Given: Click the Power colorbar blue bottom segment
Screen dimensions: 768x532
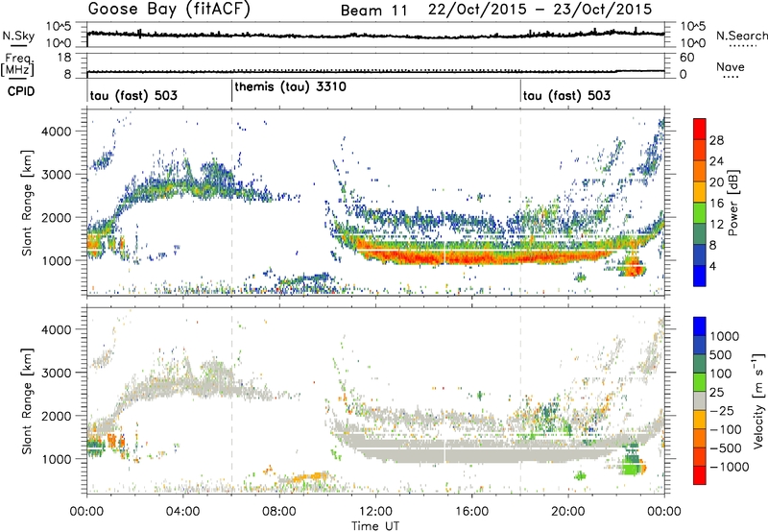Looking at the screenshot, I should point(700,276).
